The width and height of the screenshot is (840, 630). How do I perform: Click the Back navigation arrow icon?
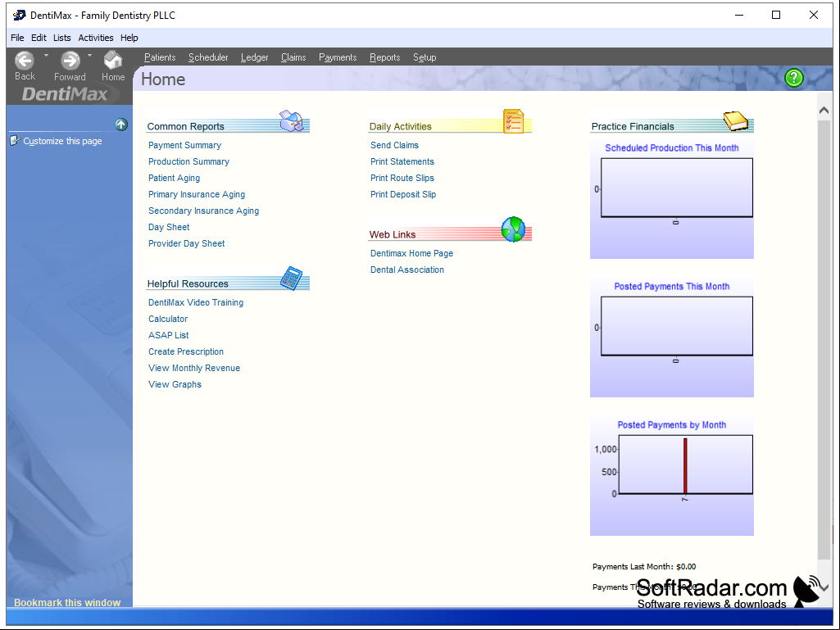[25, 60]
